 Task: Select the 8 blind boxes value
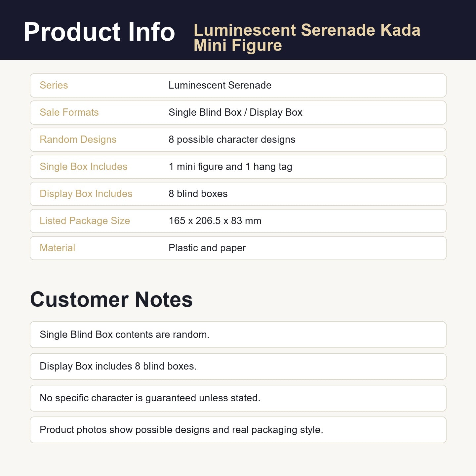pyautogui.click(x=198, y=194)
